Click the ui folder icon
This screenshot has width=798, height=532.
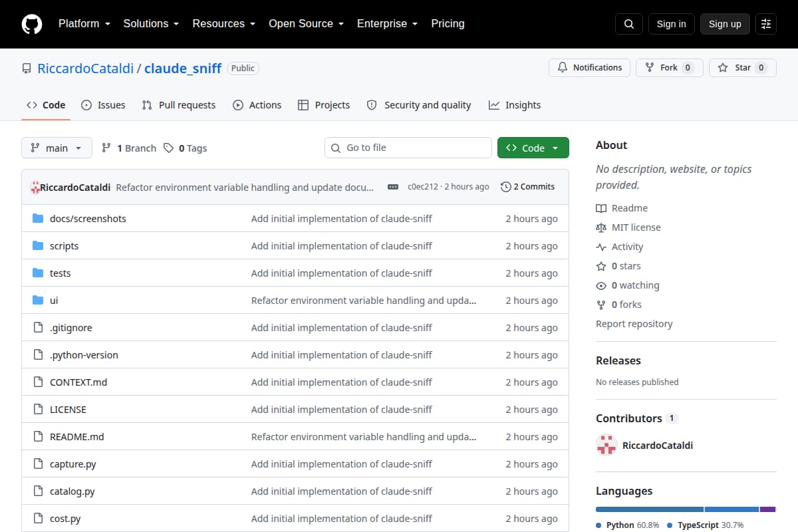click(38, 301)
